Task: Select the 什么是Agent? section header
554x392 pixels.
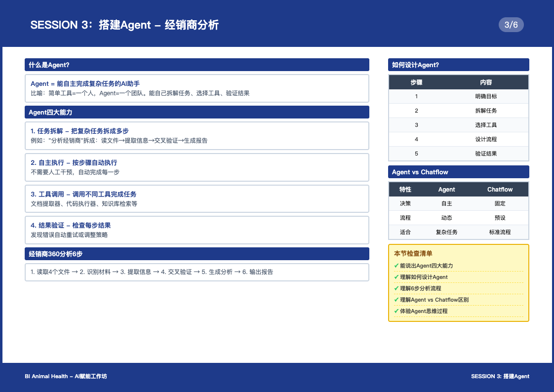Action: (197, 65)
